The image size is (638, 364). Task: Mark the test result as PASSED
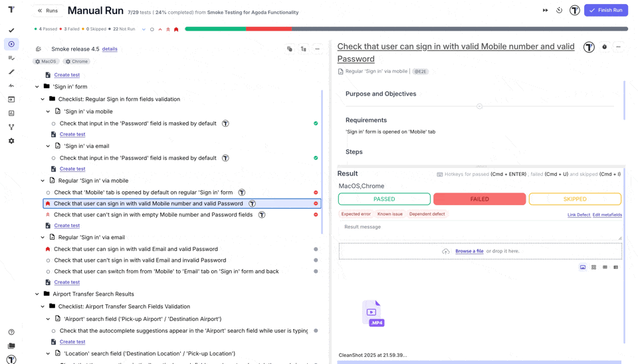click(x=384, y=199)
